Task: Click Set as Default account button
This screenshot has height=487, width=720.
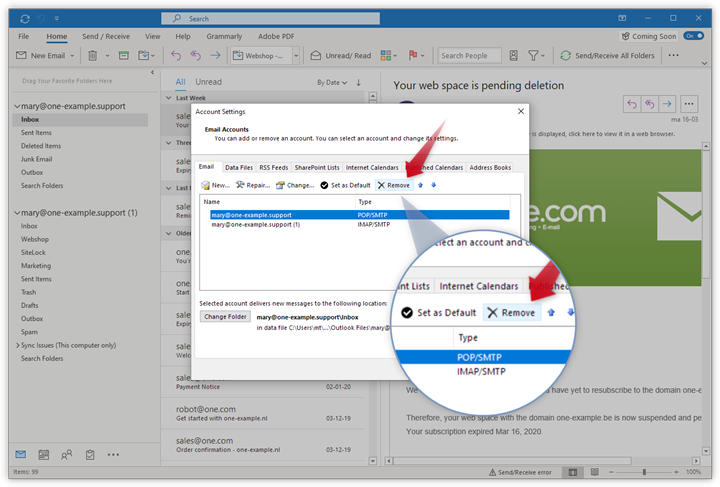Action: 345,185
